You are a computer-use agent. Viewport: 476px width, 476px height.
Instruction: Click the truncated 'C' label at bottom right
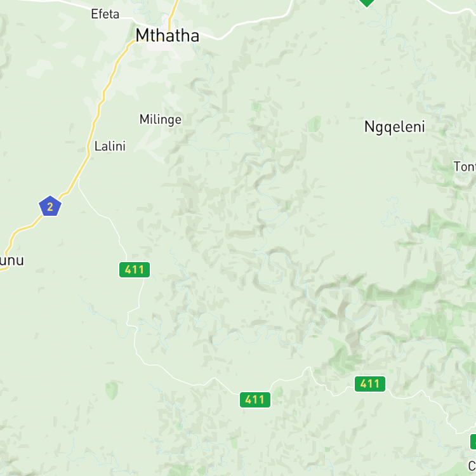(472, 466)
